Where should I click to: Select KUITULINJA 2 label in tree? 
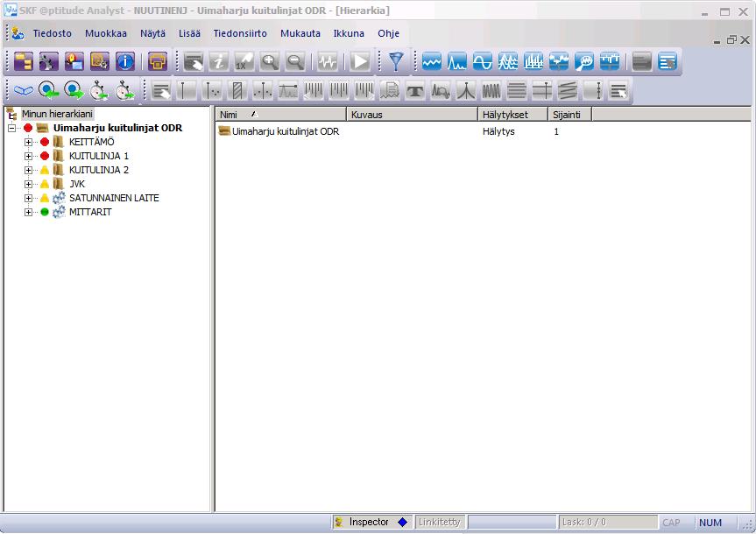click(99, 170)
